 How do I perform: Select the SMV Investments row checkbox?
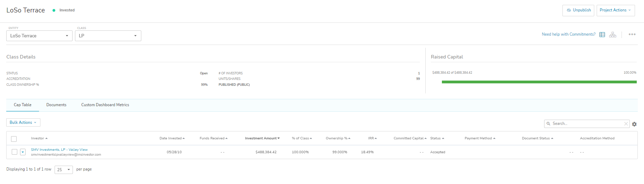coord(15,152)
